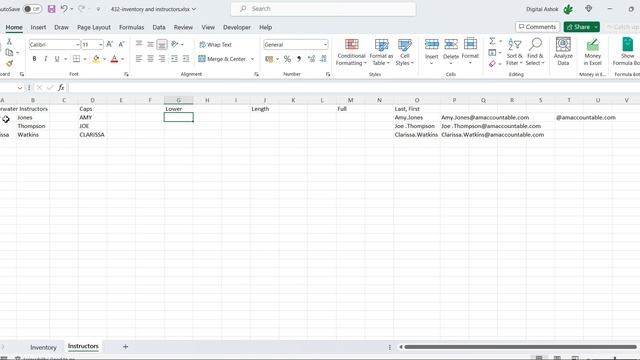Open Conditional Formatting menu
This screenshot has height=360, width=640.
point(351,52)
